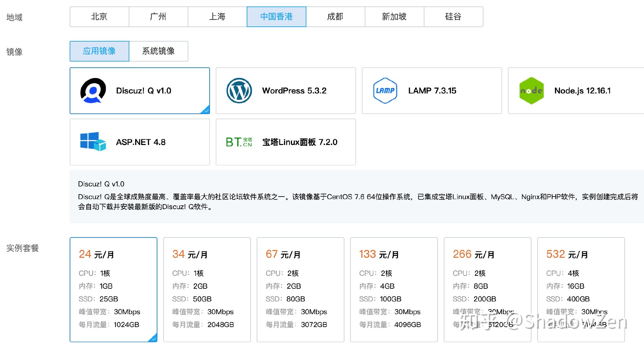
Task: Choose the Node.js 12.16.1 image label
Action: 582,91
